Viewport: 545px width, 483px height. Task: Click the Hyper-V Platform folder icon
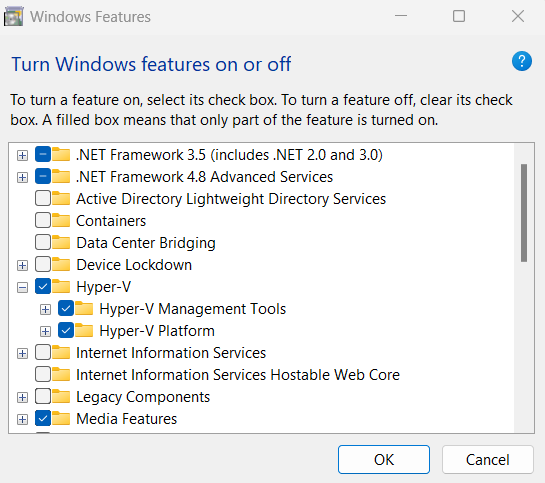pyautogui.click(x=84, y=330)
